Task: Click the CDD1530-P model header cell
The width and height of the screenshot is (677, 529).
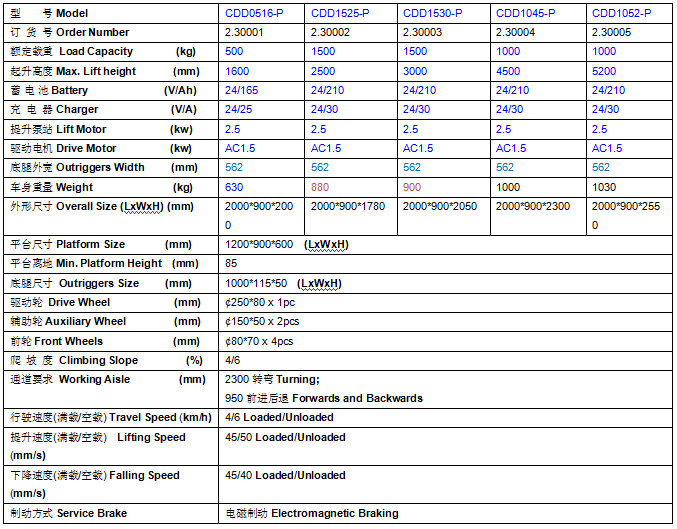Action: [x=431, y=14]
